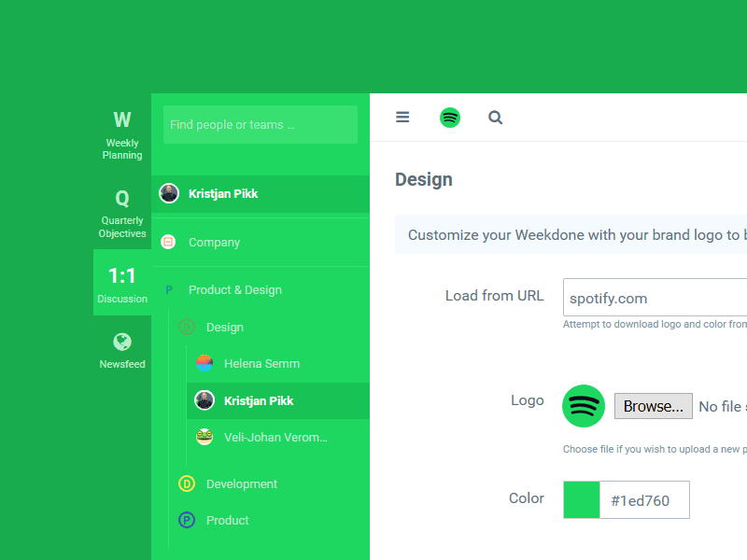The width and height of the screenshot is (747, 560).
Task: Open Quarterly Objectives in the sidebar
Action: pyautogui.click(x=121, y=213)
